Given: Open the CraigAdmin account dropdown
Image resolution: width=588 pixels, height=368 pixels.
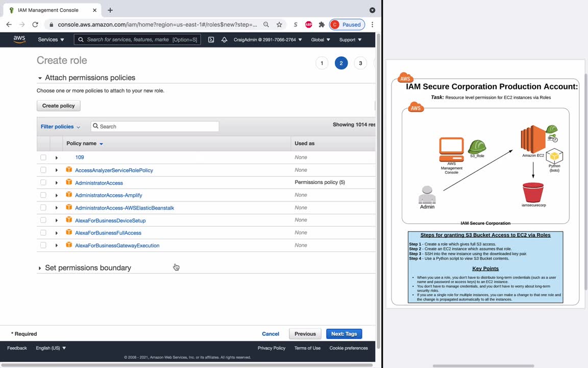Looking at the screenshot, I should [268, 39].
